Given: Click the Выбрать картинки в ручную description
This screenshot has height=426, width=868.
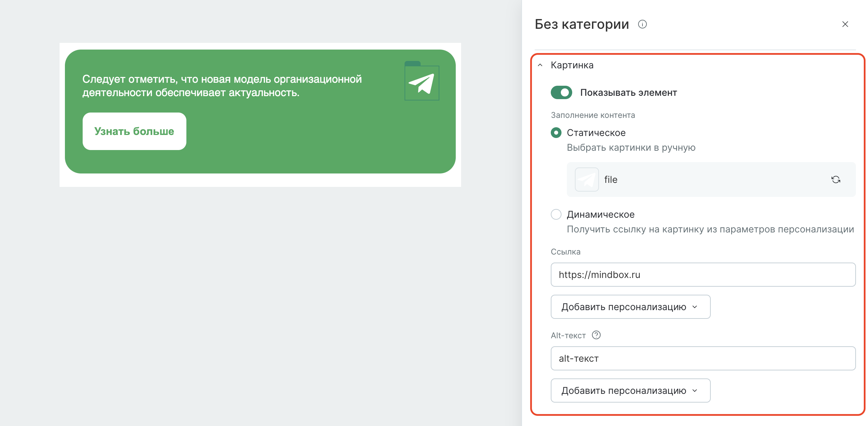Looking at the screenshot, I should (631, 148).
